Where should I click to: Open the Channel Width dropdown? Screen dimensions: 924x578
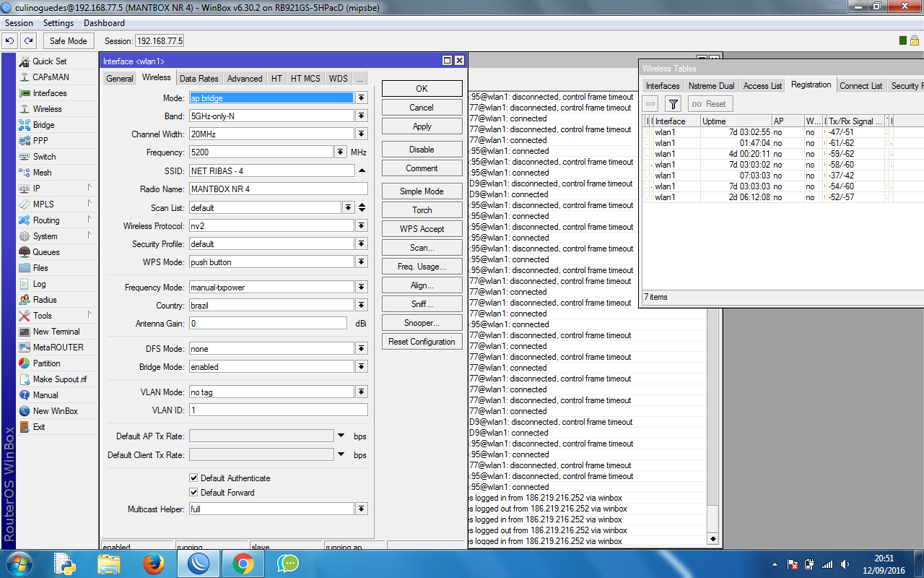(362, 134)
